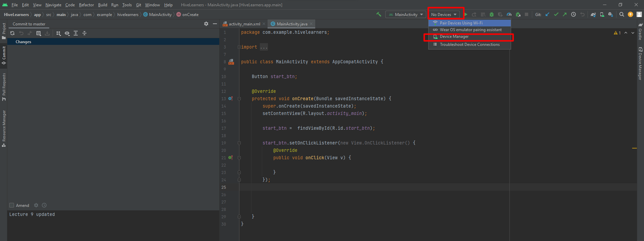Choose Device Manager from dropdown list

click(x=469, y=37)
